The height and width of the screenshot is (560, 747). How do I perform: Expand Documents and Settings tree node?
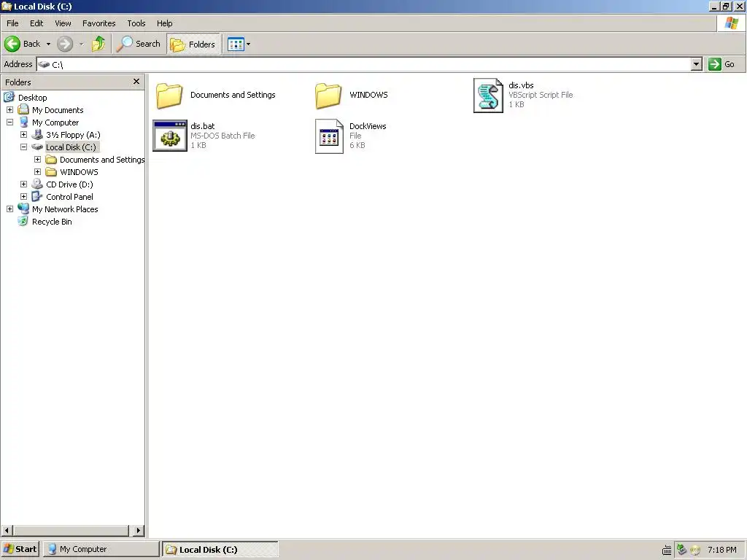point(37,160)
